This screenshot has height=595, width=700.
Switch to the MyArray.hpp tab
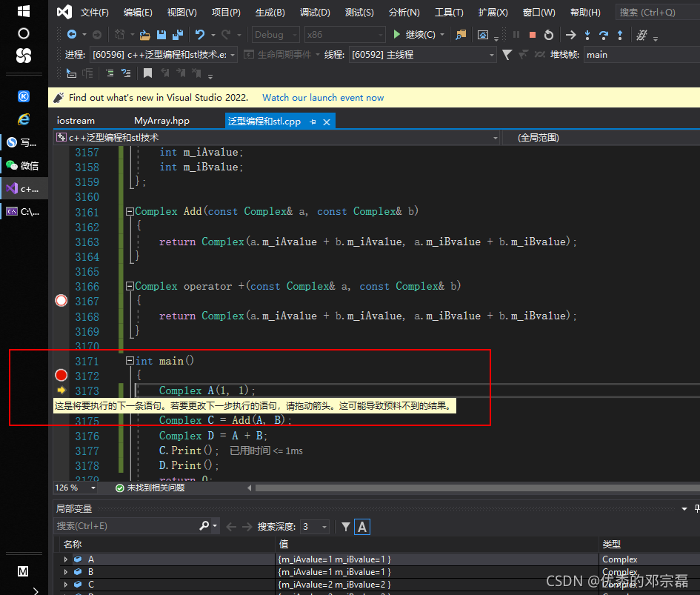[161, 121]
